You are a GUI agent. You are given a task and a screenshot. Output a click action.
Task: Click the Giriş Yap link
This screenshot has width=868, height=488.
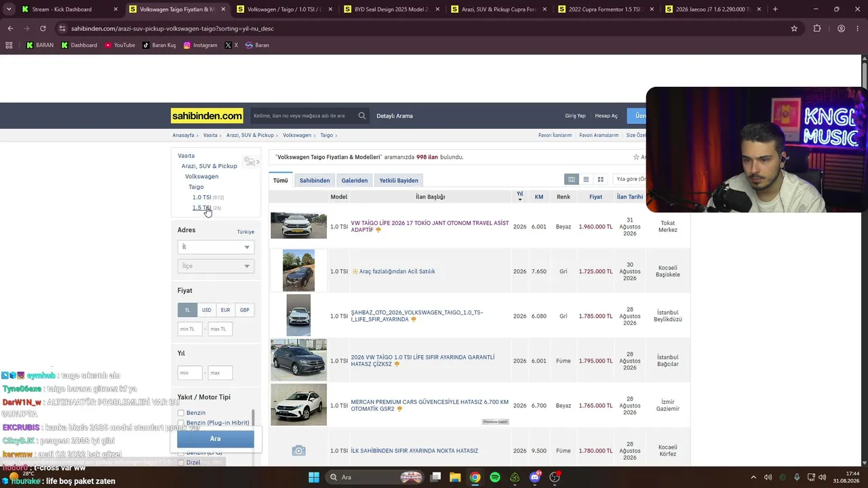(x=575, y=116)
